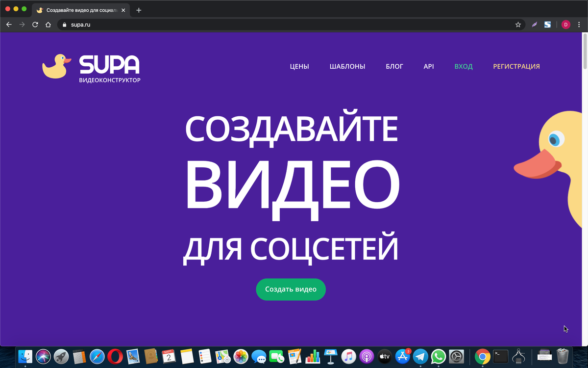
Task: Open the minimized window thumbnail in dock
Action: [x=545, y=356]
